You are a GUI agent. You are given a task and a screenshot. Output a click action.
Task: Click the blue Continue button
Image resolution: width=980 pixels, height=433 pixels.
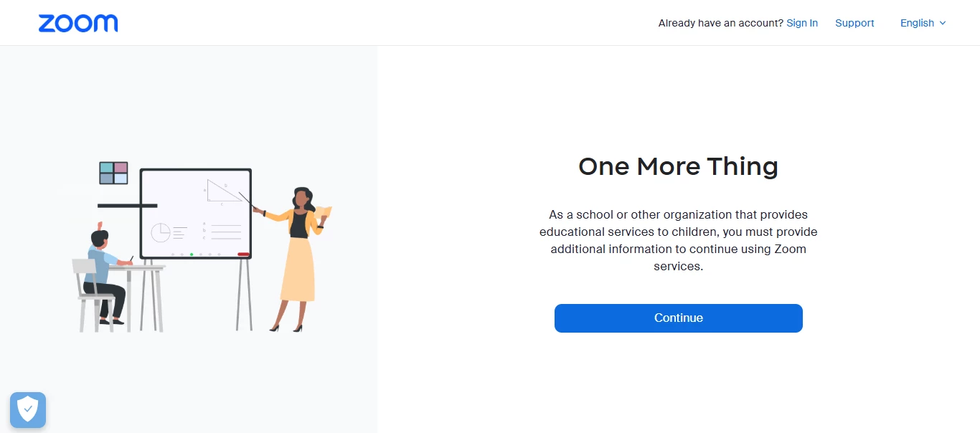pos(679,318)
